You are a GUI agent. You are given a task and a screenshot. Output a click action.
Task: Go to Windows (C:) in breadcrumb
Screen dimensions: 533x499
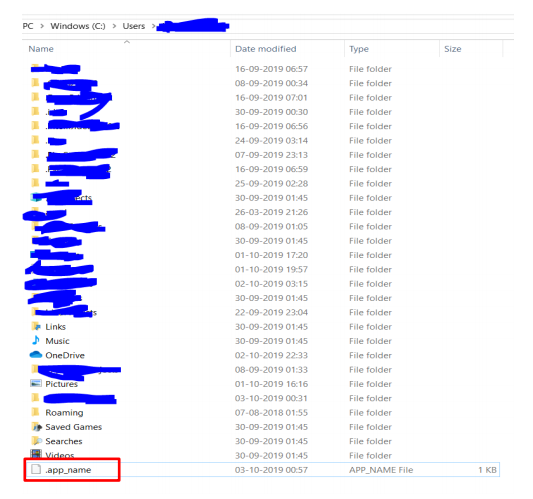coord(78,26)
